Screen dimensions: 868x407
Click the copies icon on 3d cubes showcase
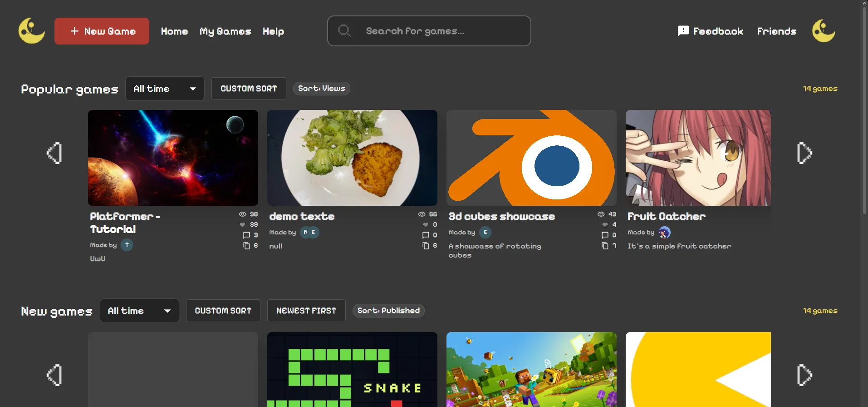605,246
